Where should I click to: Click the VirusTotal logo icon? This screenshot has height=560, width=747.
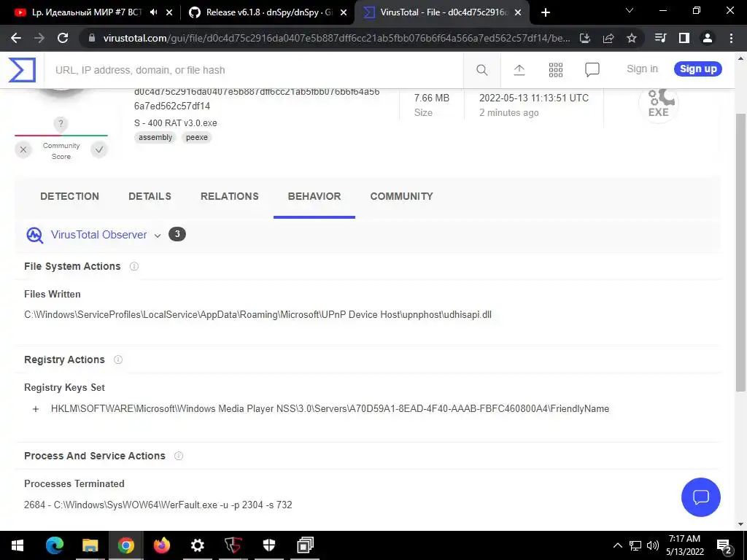22,70
